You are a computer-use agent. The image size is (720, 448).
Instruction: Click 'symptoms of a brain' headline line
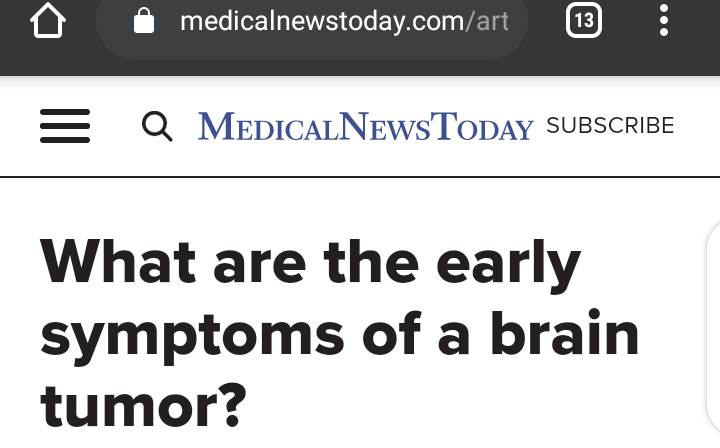340,333
